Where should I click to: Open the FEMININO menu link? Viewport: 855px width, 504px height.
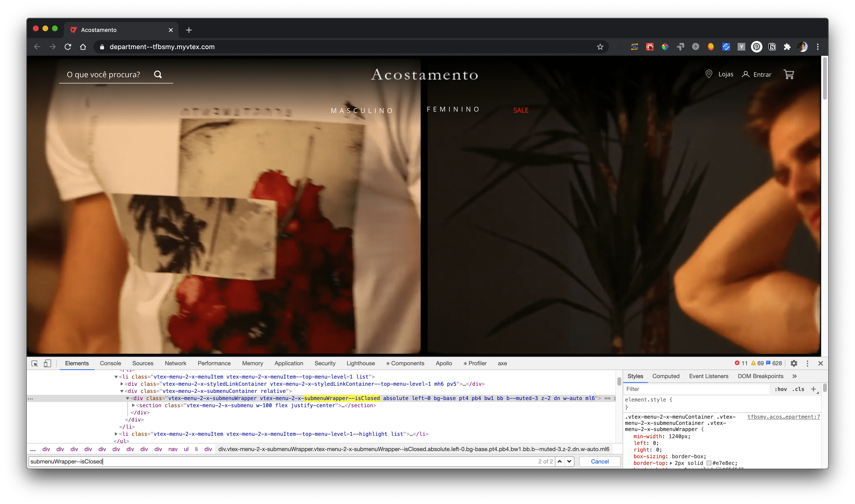click(453, 109)
